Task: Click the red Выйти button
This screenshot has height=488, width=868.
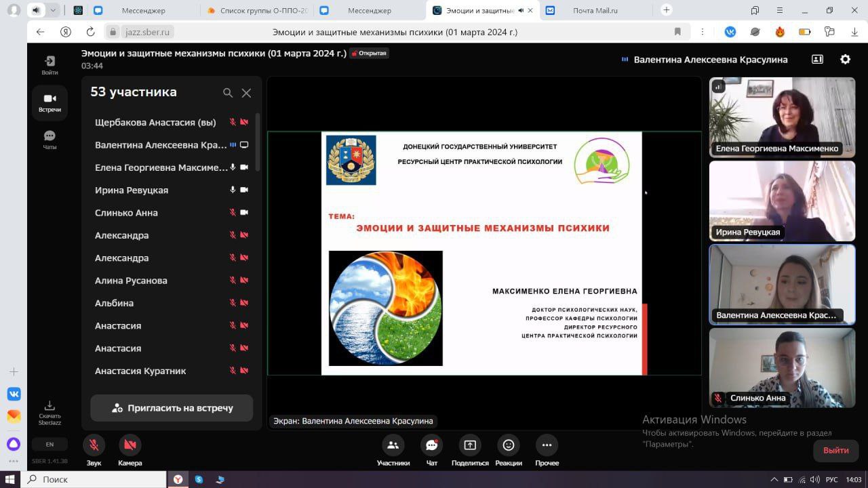Action: pyautogui.click(x=836, y=450)
